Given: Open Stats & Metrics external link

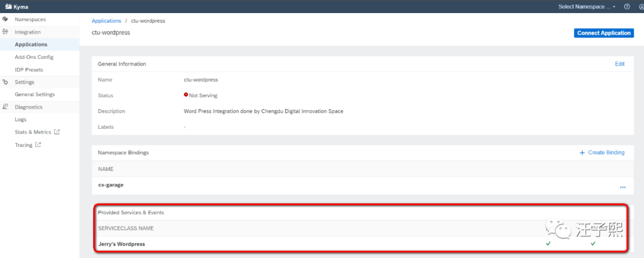Looking at the screenshot, I should 33,132.
